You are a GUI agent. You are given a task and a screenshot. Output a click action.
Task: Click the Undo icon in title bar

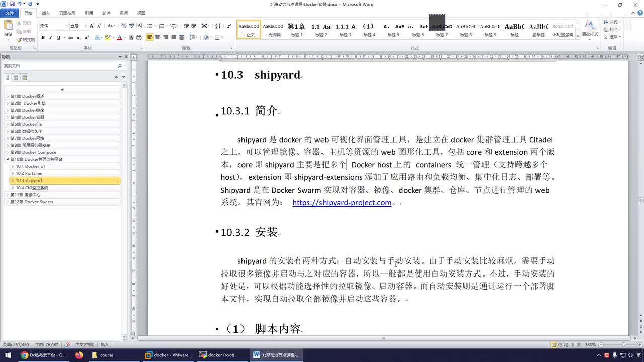tap(19, 4)
